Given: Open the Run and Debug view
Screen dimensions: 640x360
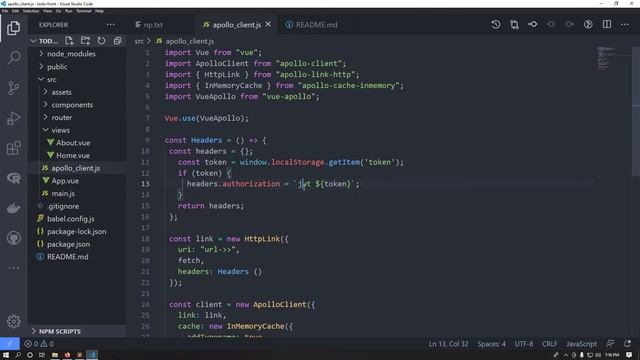Looking at the screenshot, I should click(x=13, y=118).
